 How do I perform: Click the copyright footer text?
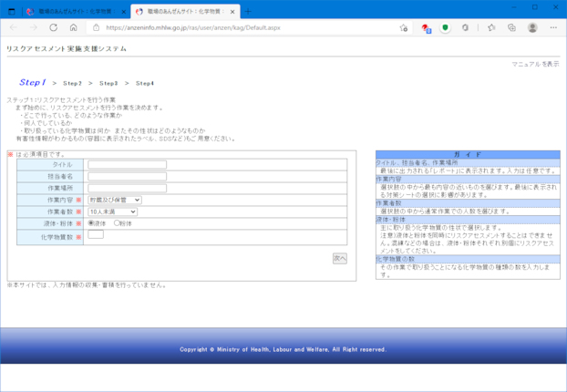(x=283, y=349)
